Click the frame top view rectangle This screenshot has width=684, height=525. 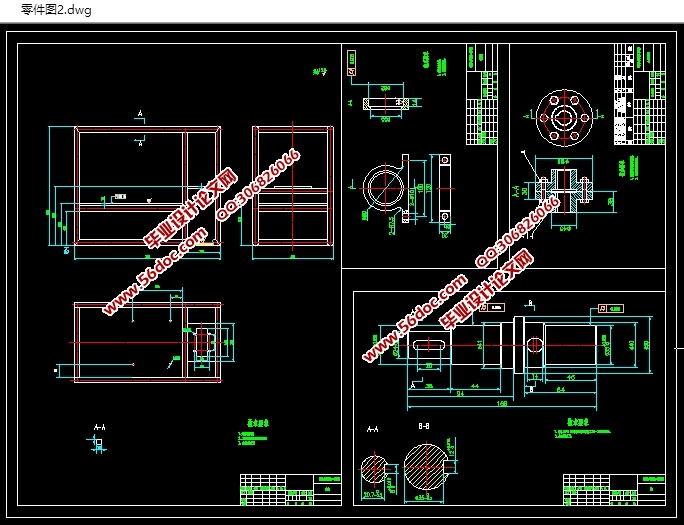tap(148, 342)
